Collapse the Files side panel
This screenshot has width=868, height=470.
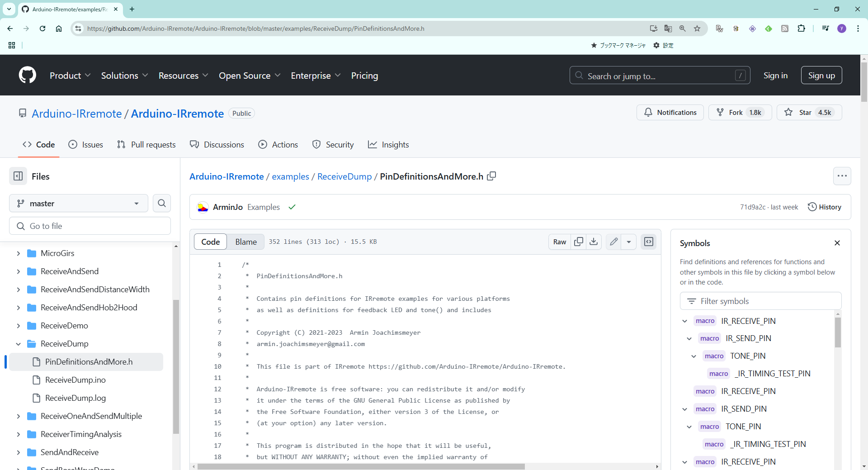tap(18, 176)
